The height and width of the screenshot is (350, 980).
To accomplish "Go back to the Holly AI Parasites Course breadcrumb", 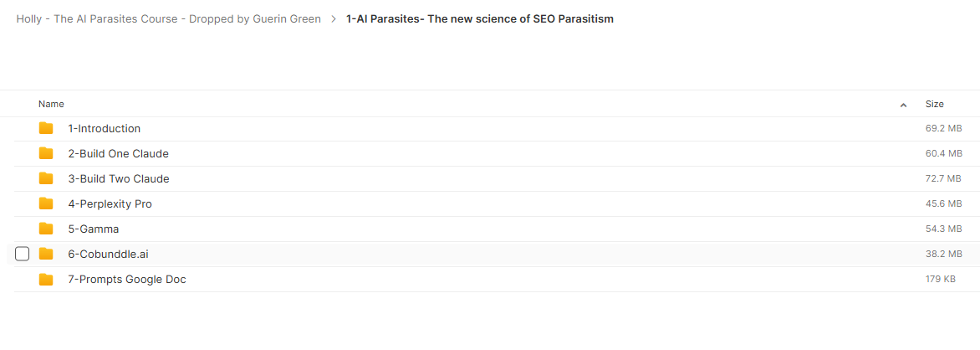I will pyautogui.click(x=169, y=18).
